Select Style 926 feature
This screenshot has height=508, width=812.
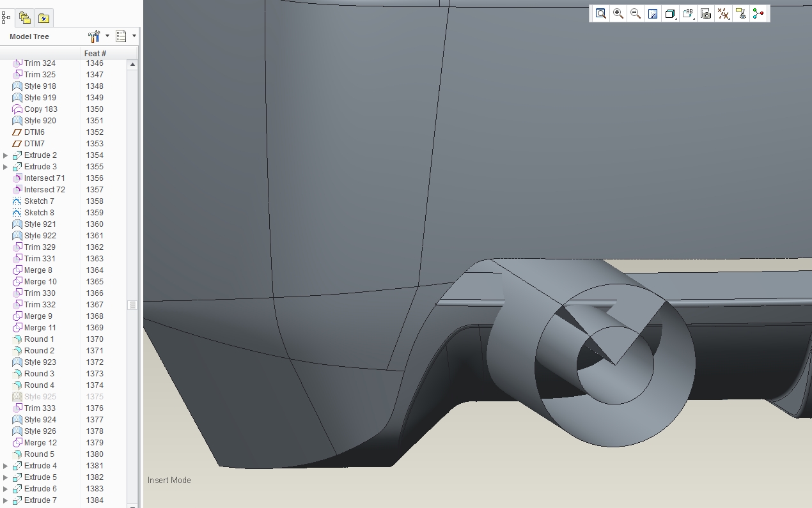pyautogui.click(x=40, y=431)
